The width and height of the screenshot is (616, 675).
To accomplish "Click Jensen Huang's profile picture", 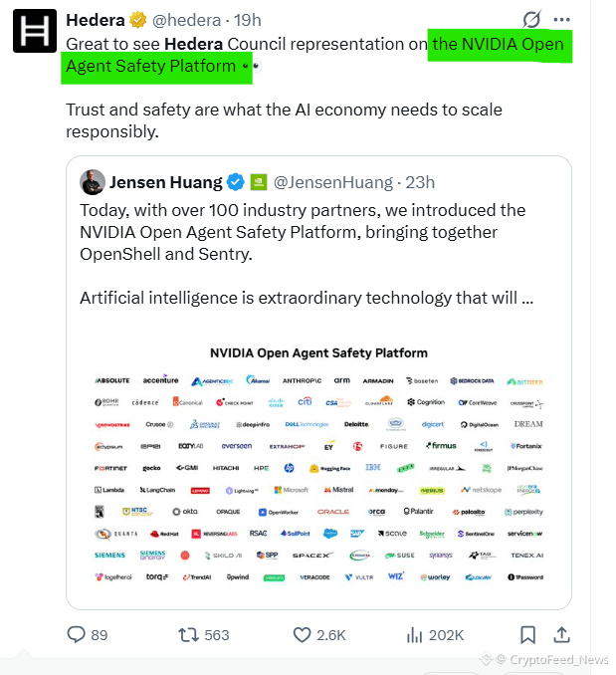I will pyautogui.click(x=93, y=182).
